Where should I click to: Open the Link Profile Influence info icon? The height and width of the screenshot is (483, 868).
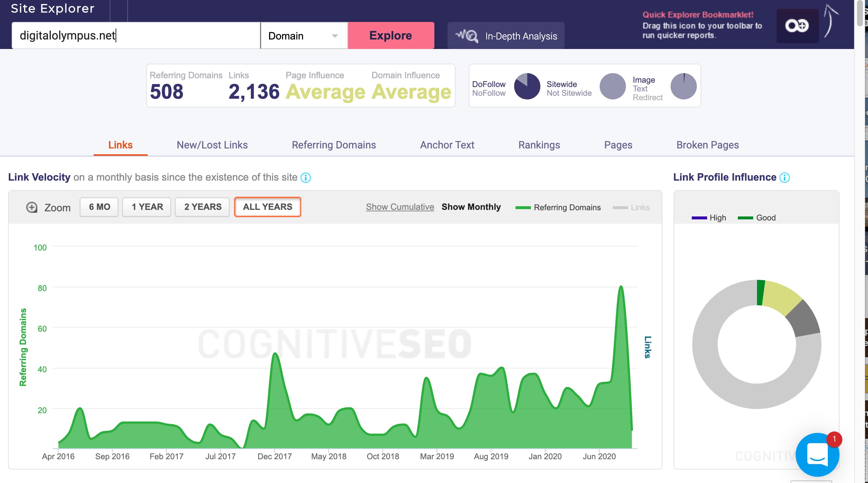pyautogui.click(x=785, y=178)
